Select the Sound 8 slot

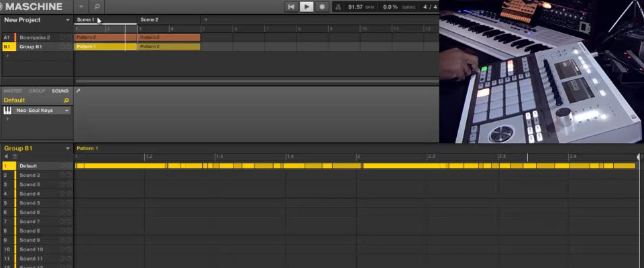click(x=36, y=231)
